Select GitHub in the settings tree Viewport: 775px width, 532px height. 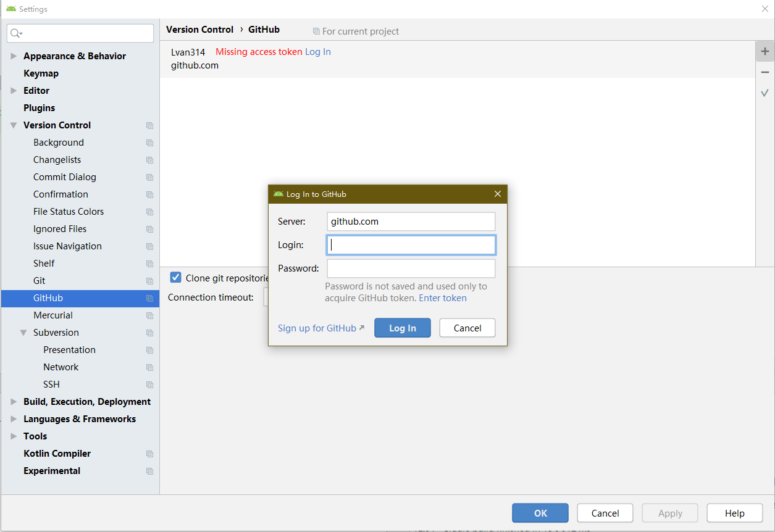click(80, 298)
